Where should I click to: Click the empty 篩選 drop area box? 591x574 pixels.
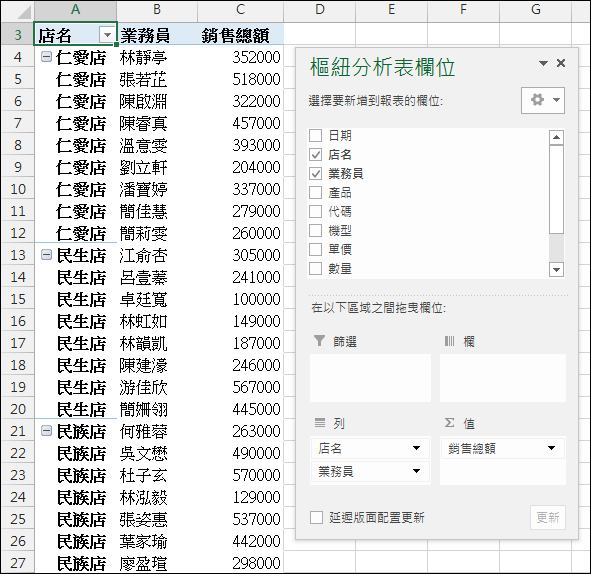(x=370, y=378)
